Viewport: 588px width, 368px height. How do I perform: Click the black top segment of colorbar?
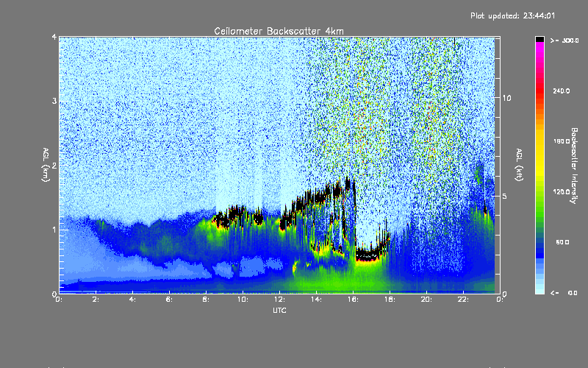(539, 39)
